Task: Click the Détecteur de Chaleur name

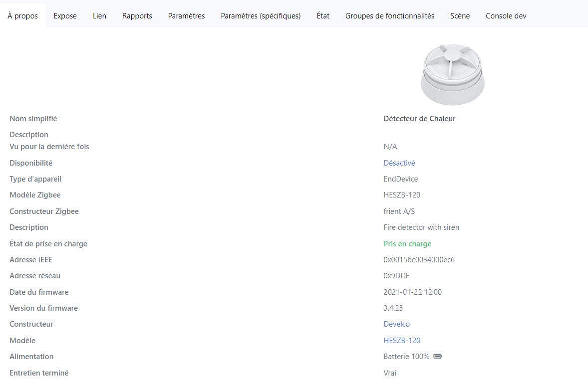Action: pyautogui.click(x=419, y=119)
